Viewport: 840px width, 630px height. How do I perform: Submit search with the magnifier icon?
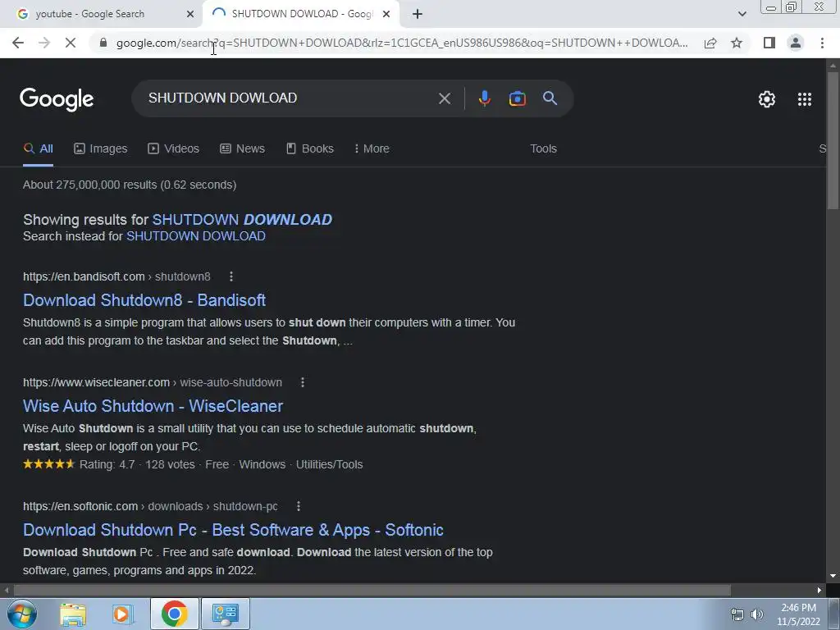pos(550,98)
